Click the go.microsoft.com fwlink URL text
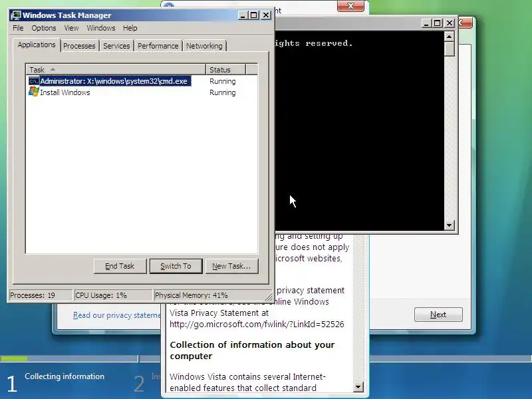 (257, 325)
